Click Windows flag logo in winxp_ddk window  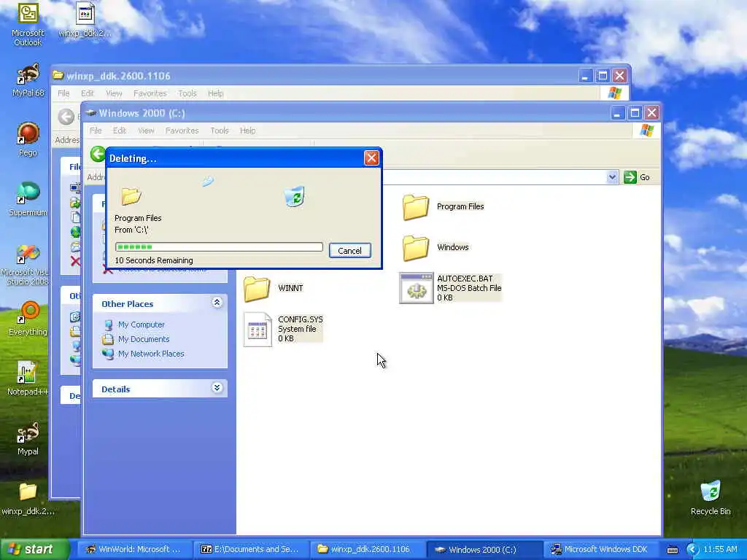614,93
